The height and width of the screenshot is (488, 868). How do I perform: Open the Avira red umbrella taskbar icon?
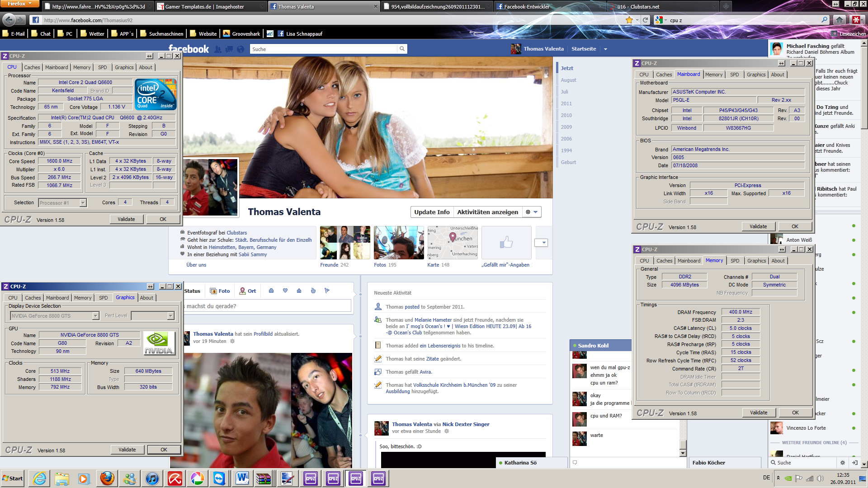click(175, 478)
